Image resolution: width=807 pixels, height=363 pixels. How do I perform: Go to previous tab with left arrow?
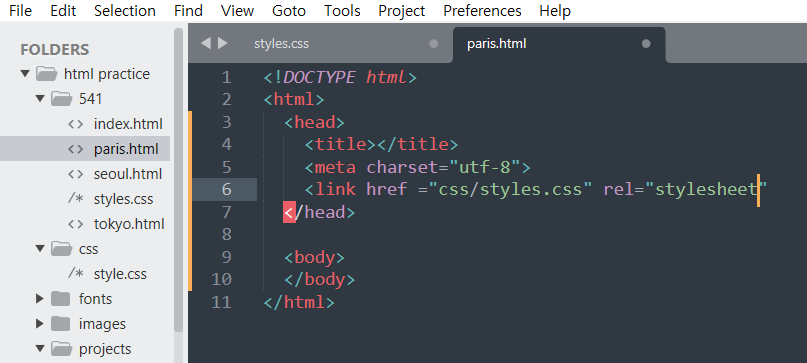205,43
